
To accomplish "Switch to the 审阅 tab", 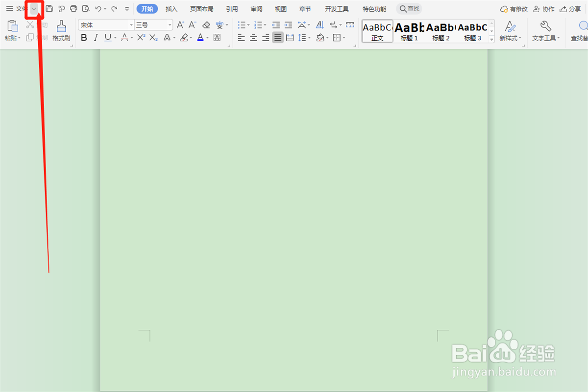I will pyautogui.click(x=256, y=9).
